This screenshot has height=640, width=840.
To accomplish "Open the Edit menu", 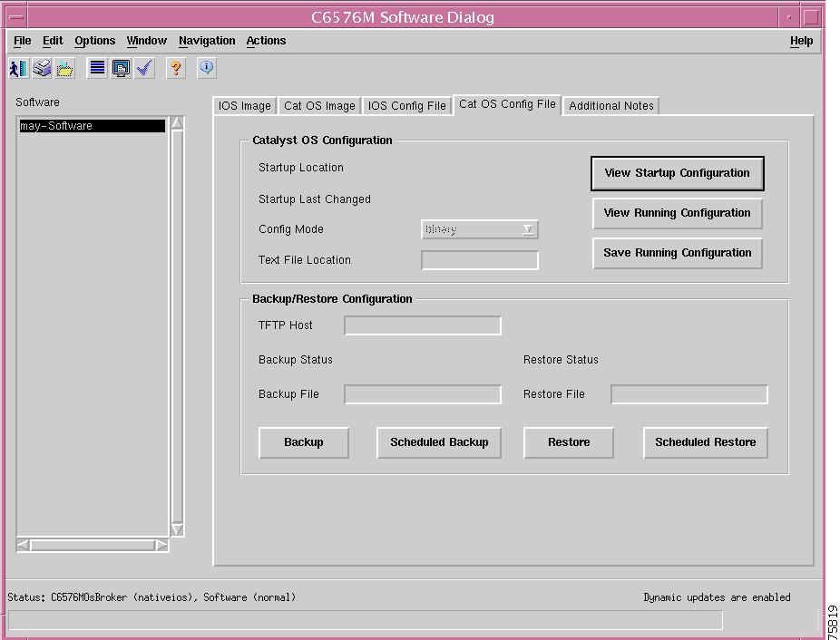I will [x=53, y=41].
